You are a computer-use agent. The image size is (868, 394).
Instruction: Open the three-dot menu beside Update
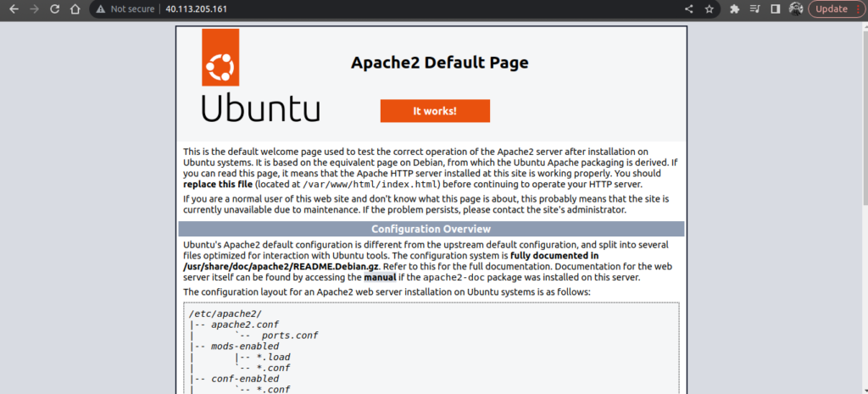858,9
